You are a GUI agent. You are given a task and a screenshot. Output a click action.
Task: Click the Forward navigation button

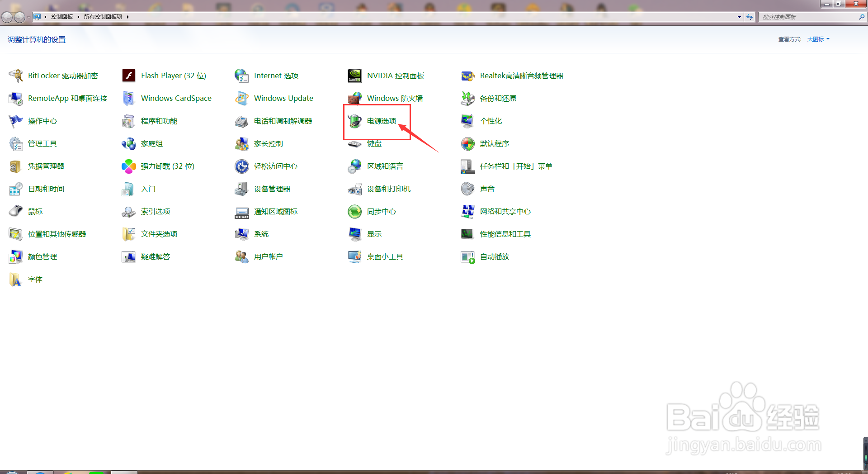19,17
